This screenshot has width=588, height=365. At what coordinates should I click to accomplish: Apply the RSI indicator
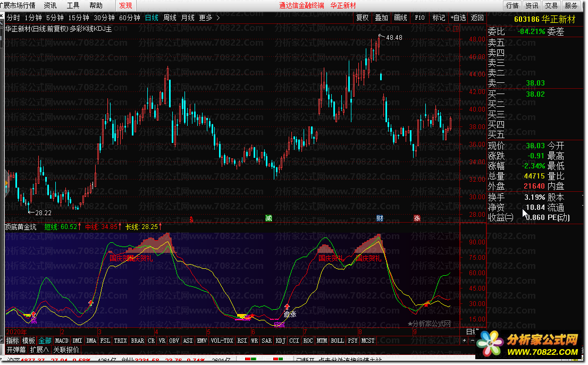coord(242,340)
